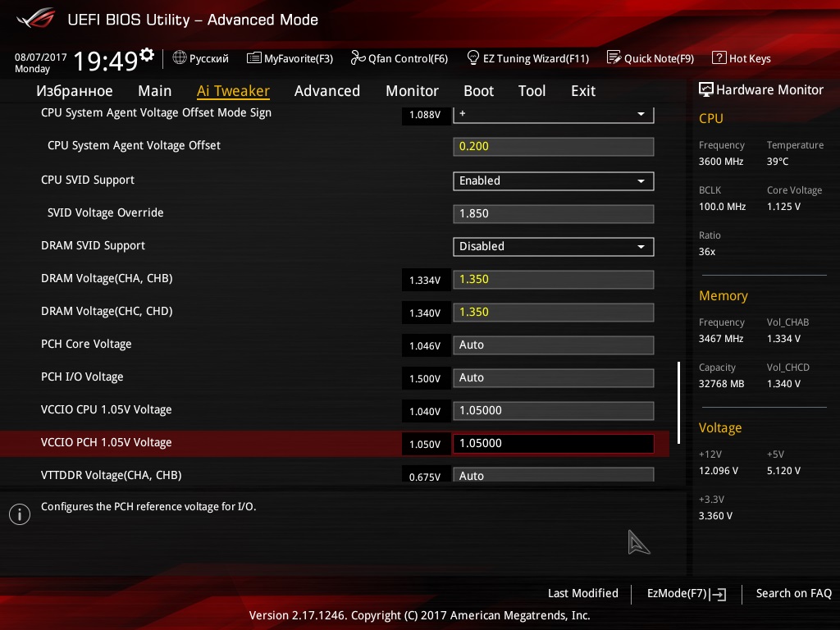Open the Monitor tab
840x630 pixels.
point(412,91)
